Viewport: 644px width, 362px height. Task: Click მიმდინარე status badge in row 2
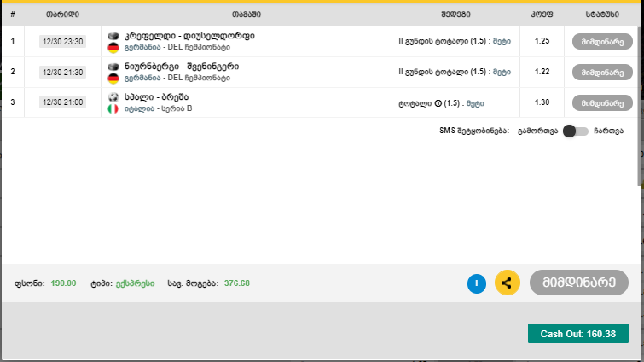tap(602, 73)
